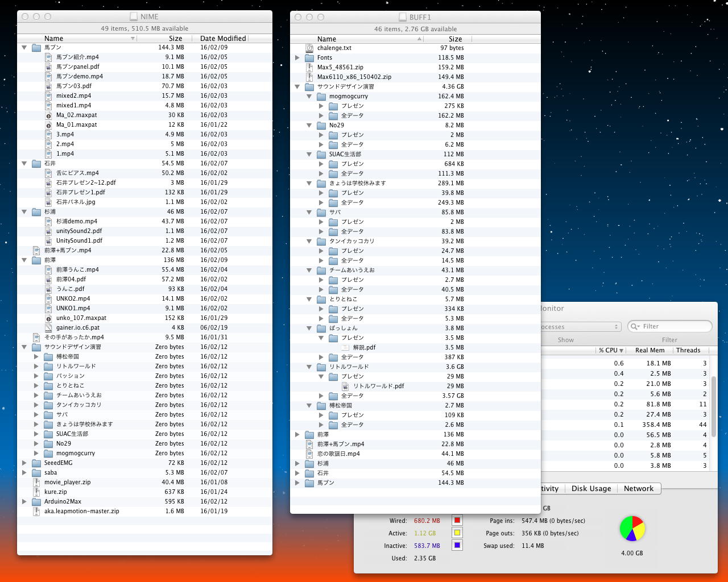Select the movie_player.zip archive icon
The image size is (728, 582).
tap(36, 482)
